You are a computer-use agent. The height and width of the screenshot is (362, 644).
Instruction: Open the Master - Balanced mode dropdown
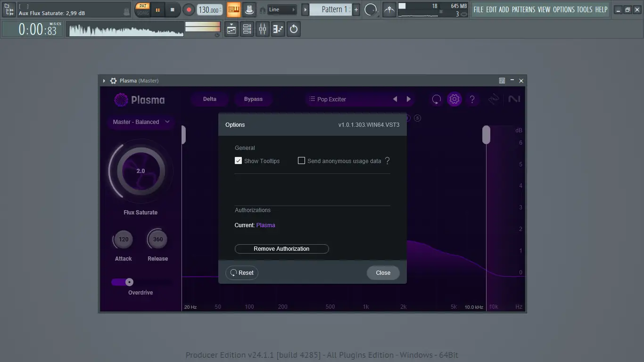tap(141, 122)
